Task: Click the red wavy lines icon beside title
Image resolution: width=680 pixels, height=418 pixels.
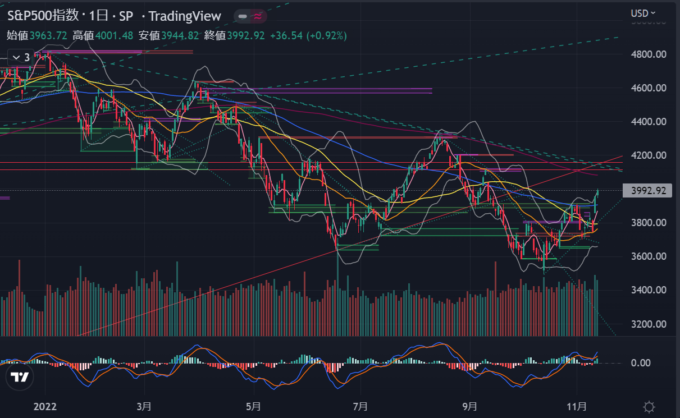Action: 260,14
